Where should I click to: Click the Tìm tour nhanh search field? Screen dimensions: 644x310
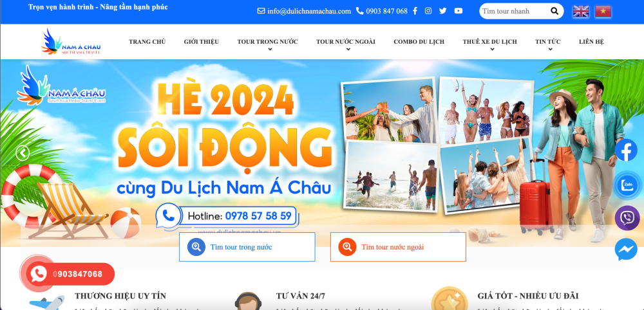[x=514, y=11]
